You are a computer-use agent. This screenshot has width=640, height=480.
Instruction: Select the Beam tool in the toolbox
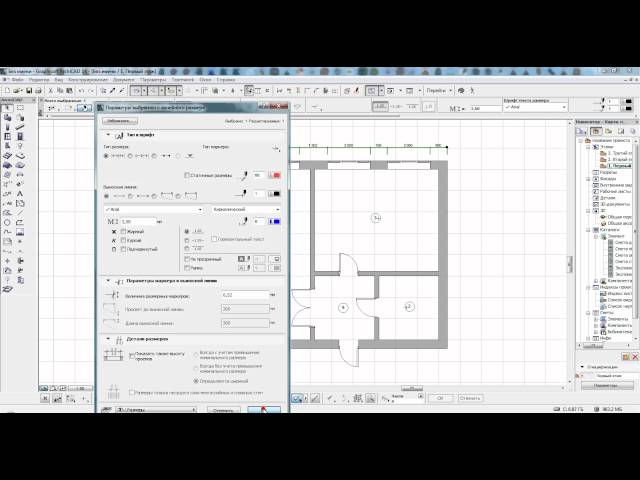[20, 127]
